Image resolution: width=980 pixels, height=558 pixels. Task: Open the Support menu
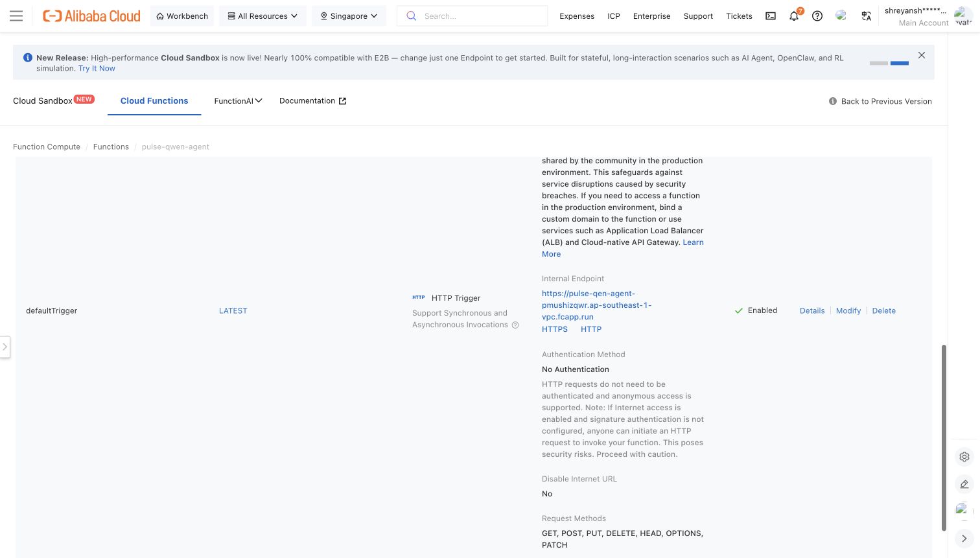[x=698, y=16]
